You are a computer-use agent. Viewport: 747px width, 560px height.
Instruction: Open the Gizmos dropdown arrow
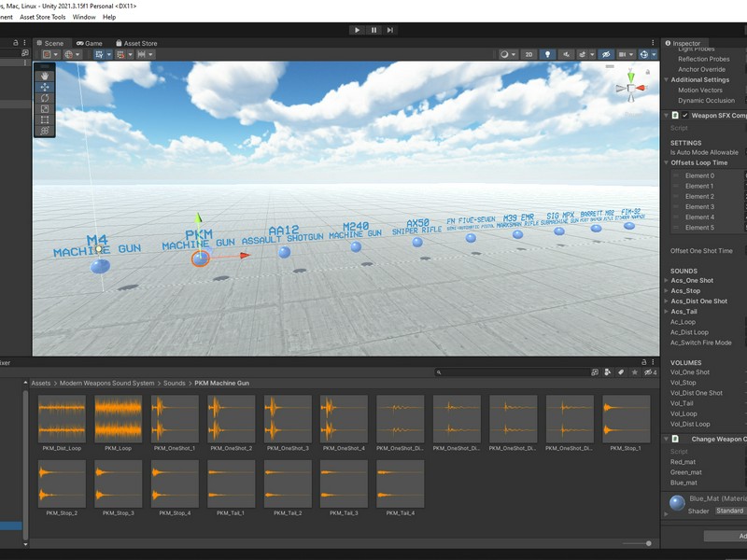tap(655, 54)
